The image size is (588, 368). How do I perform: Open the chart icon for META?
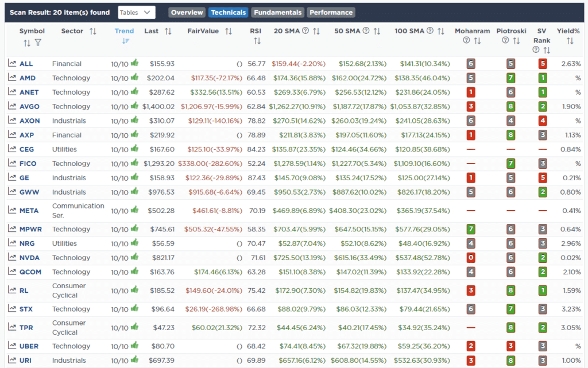tap(12, 210)
